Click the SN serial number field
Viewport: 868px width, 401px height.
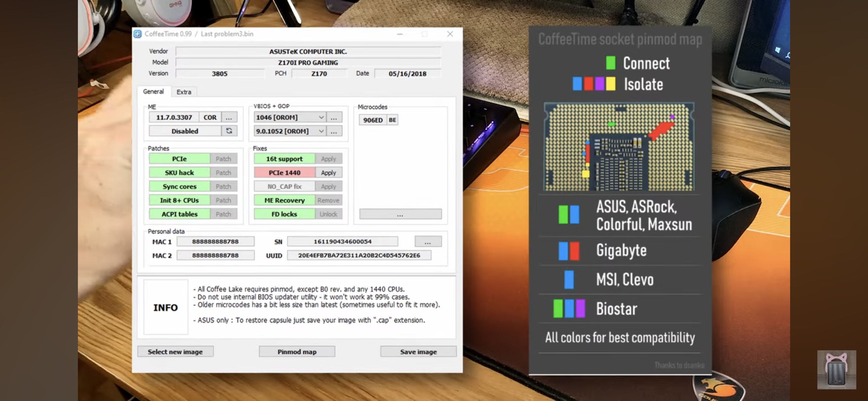click(342, 241)
